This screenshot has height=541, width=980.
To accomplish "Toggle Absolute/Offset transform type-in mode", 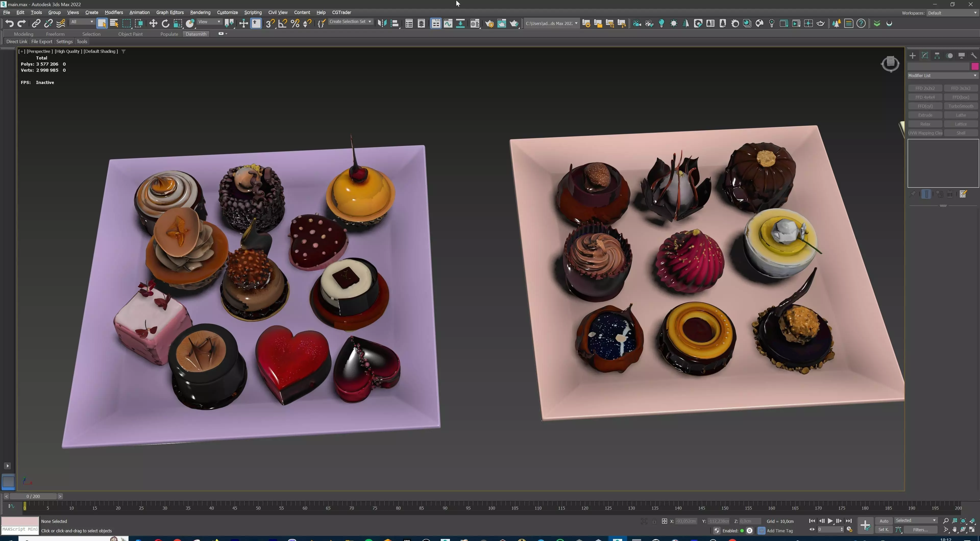I will click(664, 521).
